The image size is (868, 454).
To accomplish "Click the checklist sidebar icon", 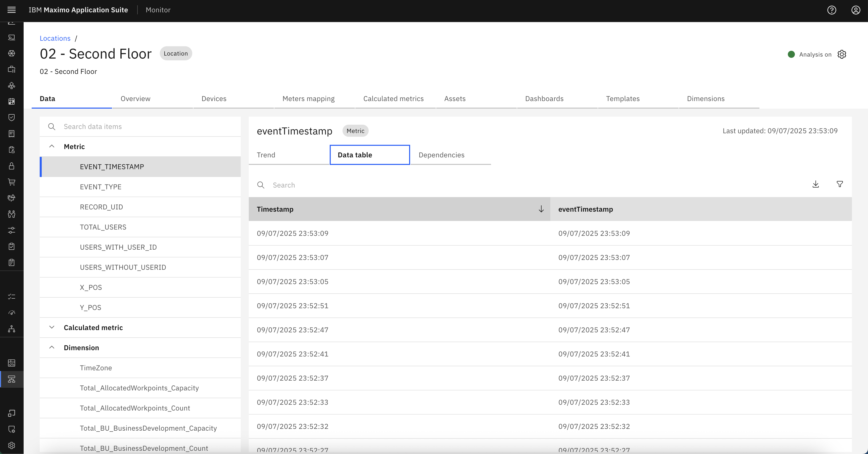I will point(12,297).
